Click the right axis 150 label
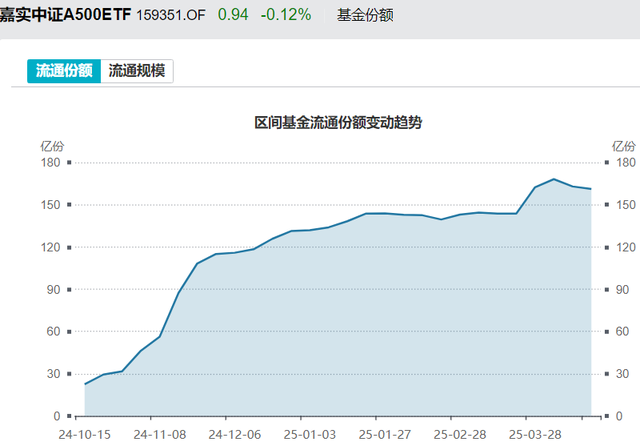This screenshot has height=446, width=640. click(626, 204)
